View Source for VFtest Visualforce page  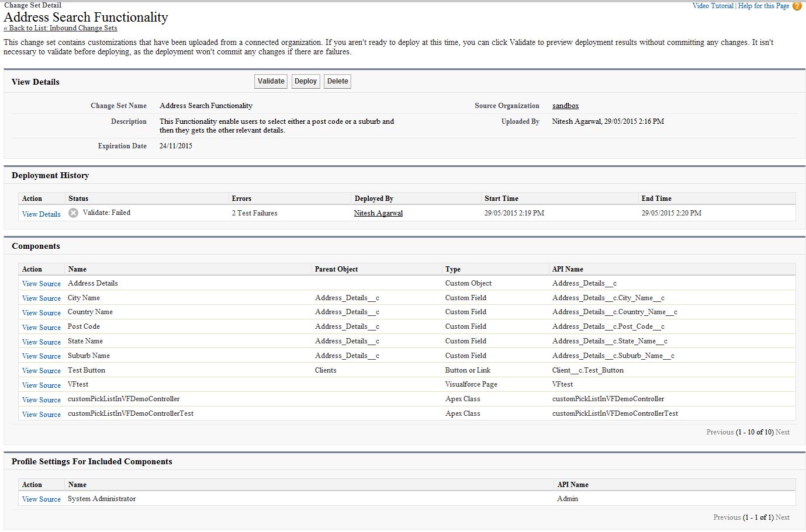point(41,385)
